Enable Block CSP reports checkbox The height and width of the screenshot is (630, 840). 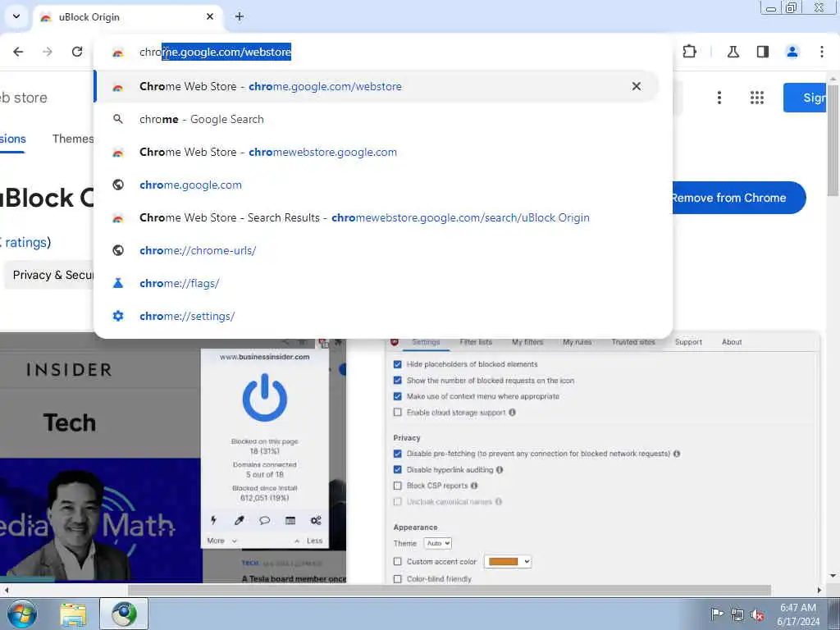pyautogui.click(x=398, y=486)
